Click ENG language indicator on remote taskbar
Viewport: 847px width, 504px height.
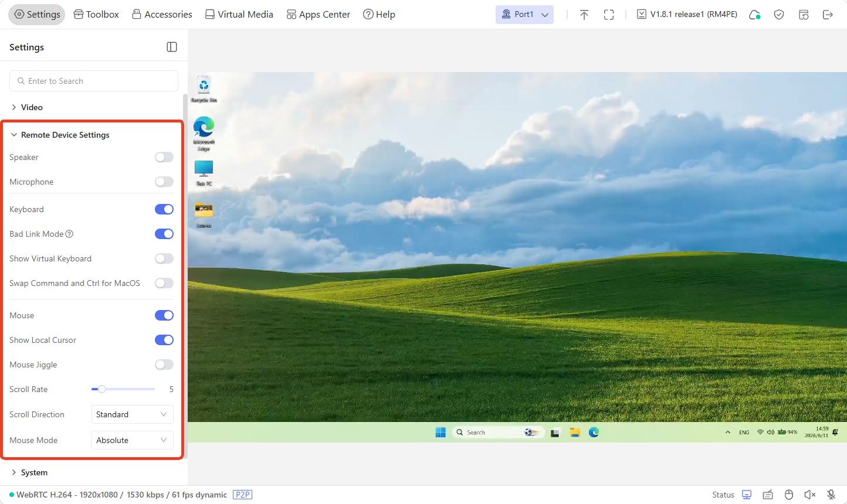(744, 433)
